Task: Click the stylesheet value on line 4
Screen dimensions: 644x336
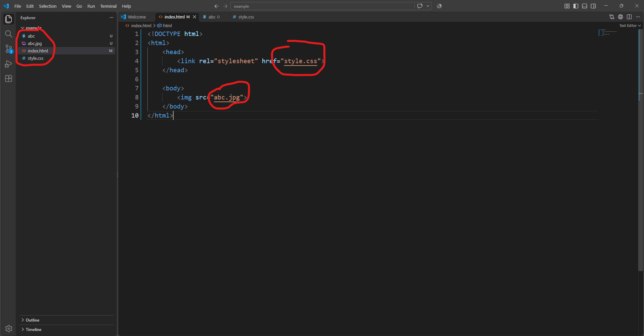Action: pyautogui.click(x=236, y=61)
